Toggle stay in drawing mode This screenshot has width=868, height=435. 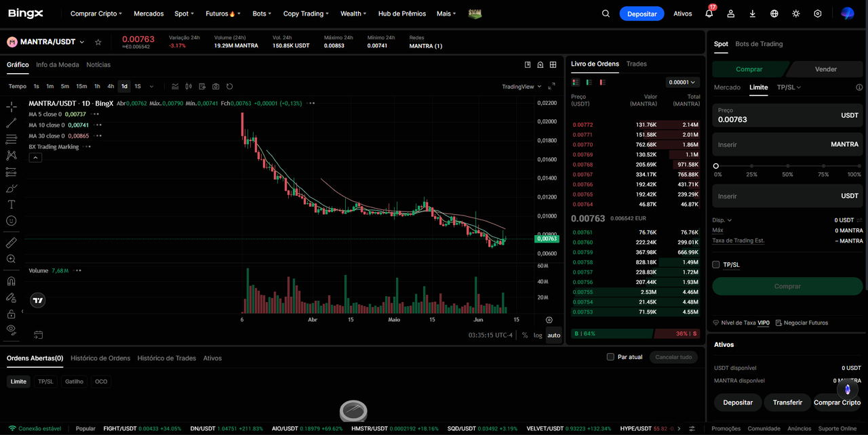pyautogui.click(x=11, y=297)
